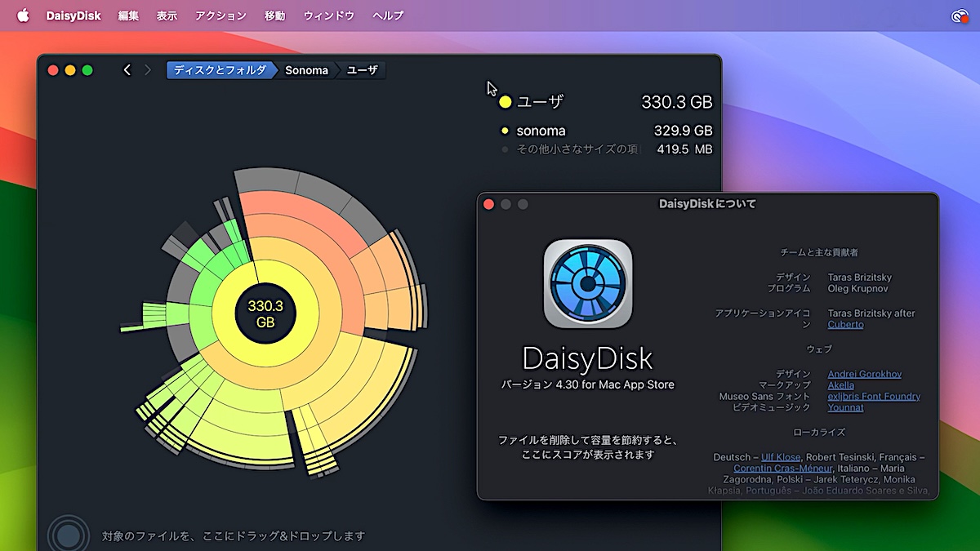Click the 330.3 GB center of the sunburst
Screen dimensions: 980x551
click(265, 314)
